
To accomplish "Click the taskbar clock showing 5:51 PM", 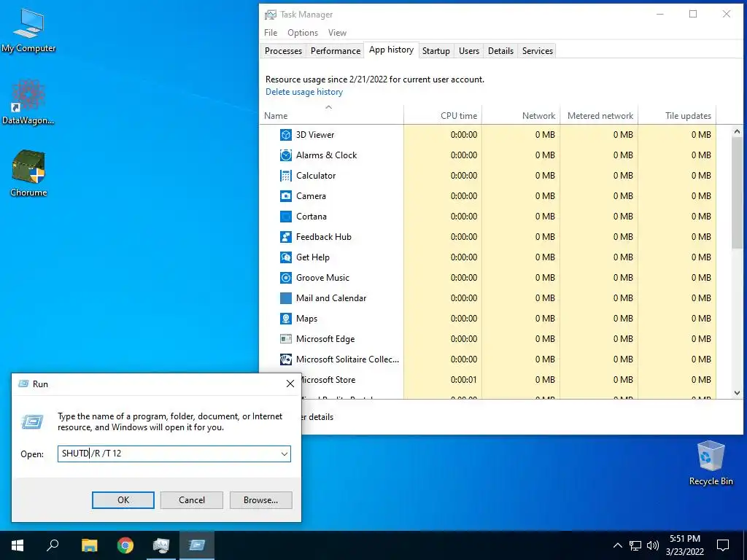I will 684,545.
